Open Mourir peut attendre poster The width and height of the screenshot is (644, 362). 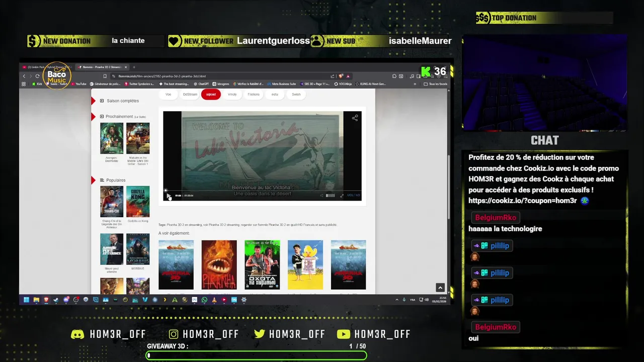point(111,249)
